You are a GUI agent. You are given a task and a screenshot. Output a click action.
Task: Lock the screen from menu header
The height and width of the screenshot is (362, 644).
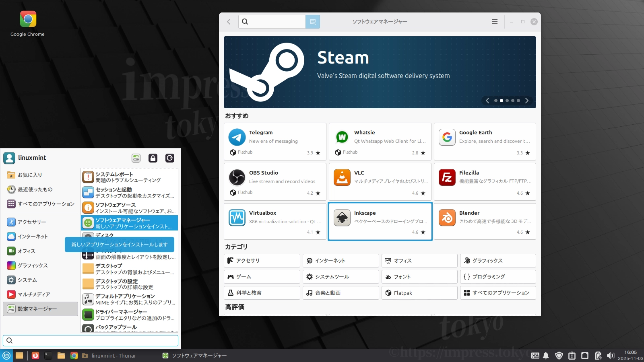coord(153,158)
